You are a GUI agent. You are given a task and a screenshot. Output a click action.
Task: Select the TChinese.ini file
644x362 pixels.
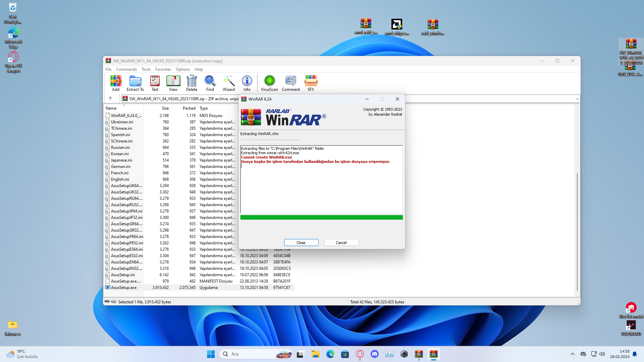pyautogui.click(x=121, y=128)
